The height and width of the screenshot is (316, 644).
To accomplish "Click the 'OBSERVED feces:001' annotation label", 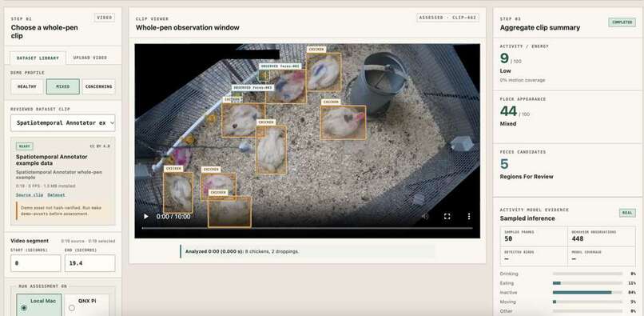I will 280,66.
